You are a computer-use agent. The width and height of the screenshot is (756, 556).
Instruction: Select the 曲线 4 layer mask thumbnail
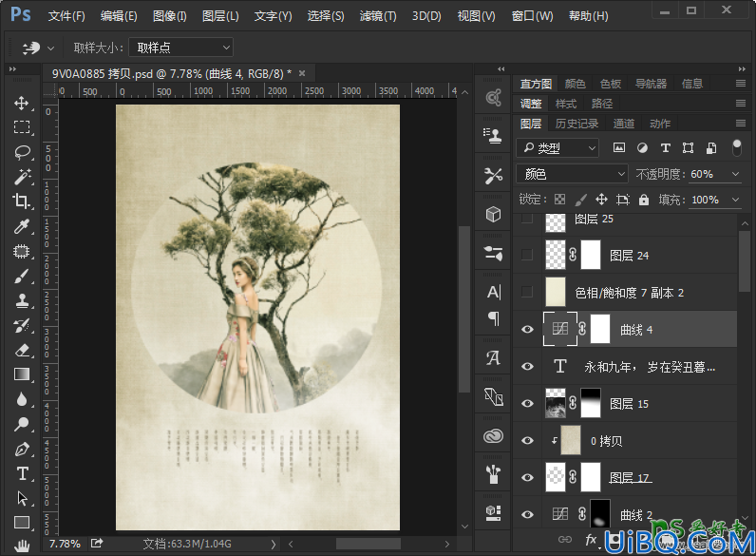click(x=600, y=329)
